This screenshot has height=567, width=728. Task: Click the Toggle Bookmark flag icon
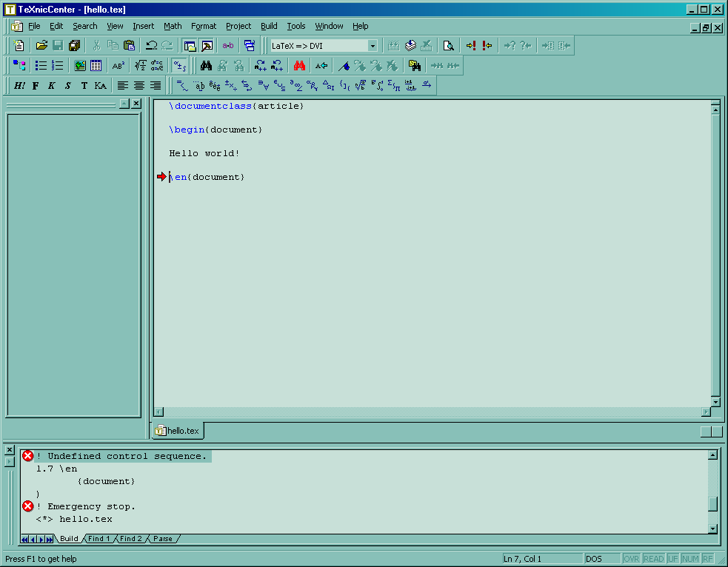[344, 65]
